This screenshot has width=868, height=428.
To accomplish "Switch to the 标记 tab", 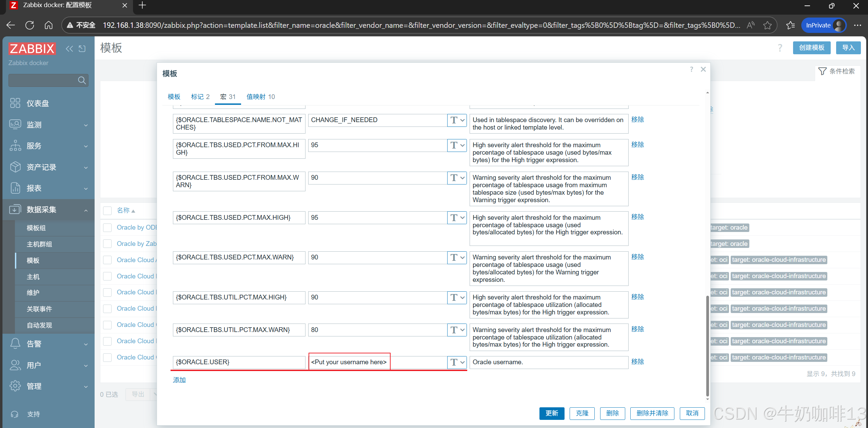I will 200,97.
